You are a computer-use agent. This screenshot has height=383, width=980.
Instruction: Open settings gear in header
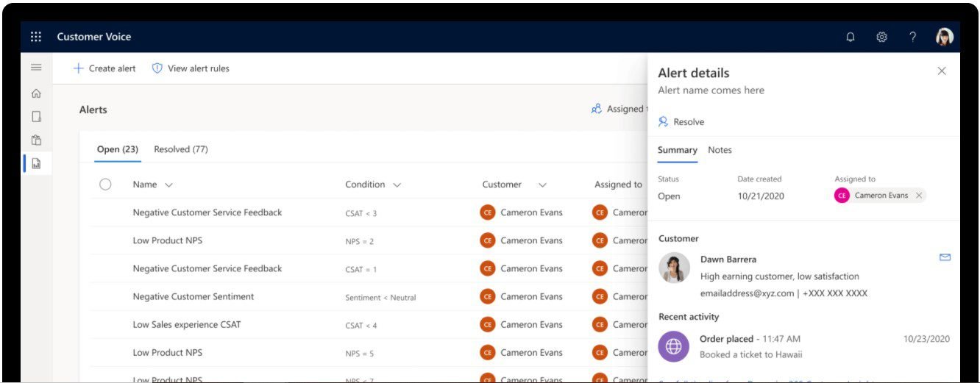(881, 37)
